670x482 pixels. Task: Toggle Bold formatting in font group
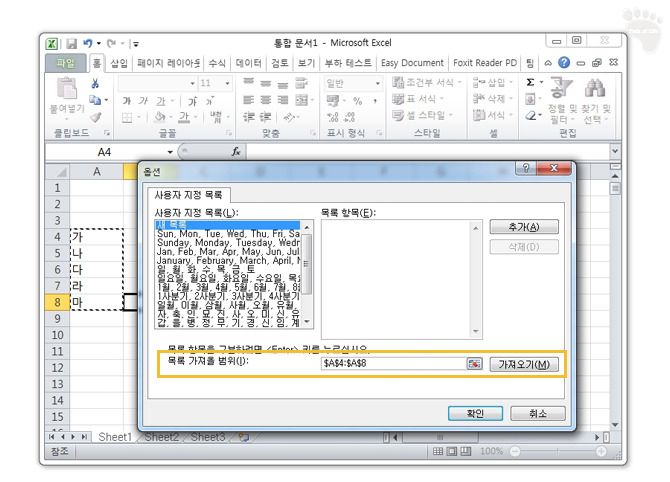[126, 101]
